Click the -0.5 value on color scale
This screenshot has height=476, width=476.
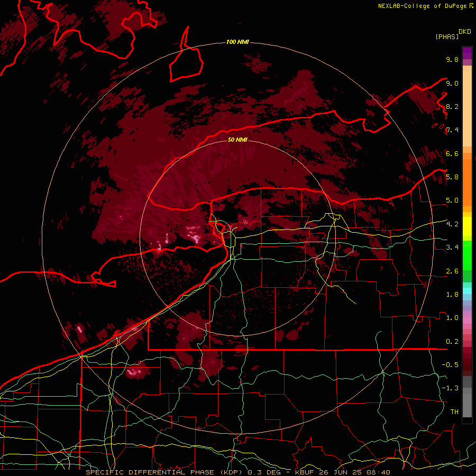[450, 364]
